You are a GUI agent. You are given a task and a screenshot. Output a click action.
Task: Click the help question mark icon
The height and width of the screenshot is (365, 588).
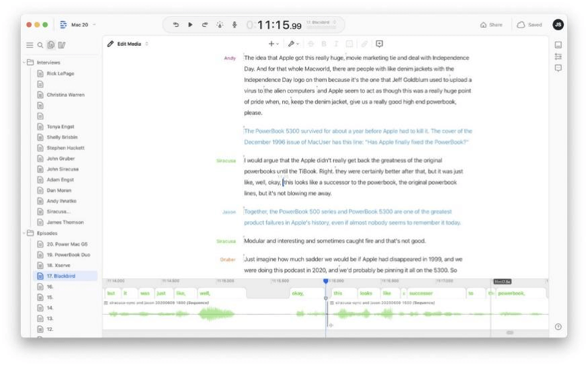tap(558, 327)
